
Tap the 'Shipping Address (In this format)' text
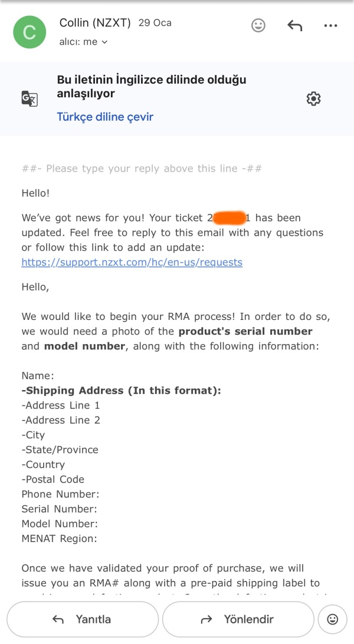[x=123, y=390]
